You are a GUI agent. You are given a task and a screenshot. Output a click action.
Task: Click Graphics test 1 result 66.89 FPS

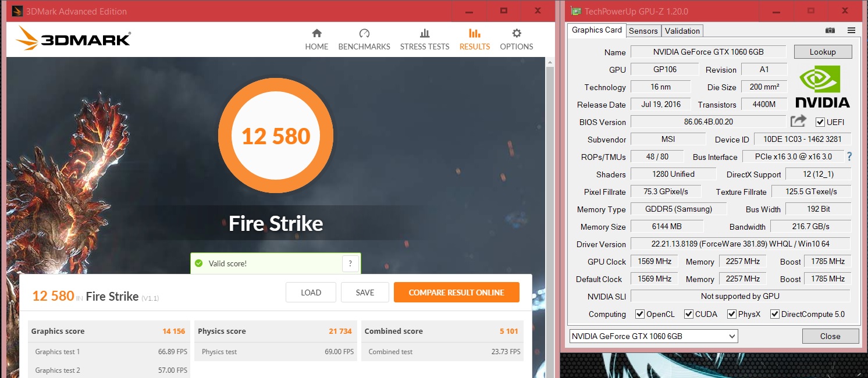click(x=173, y=352)
